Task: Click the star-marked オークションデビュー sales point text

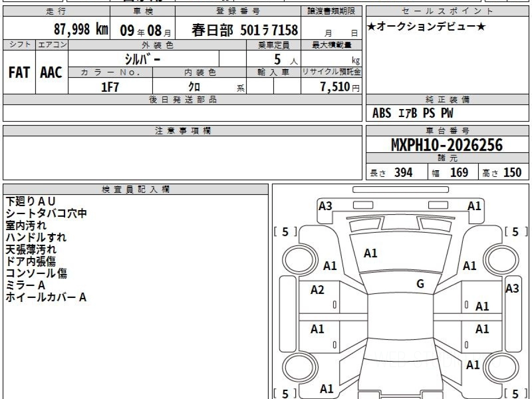Action: click(426, 27)
